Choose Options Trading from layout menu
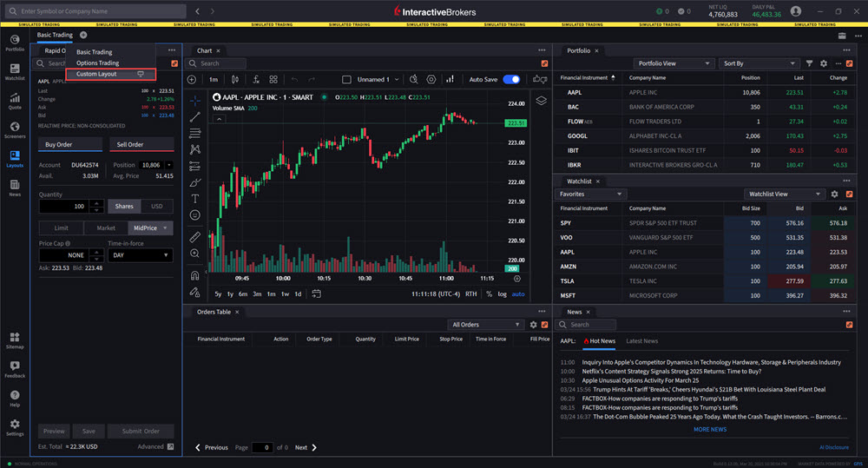Viewport: 868px width, 468px height. coord(97,63)
